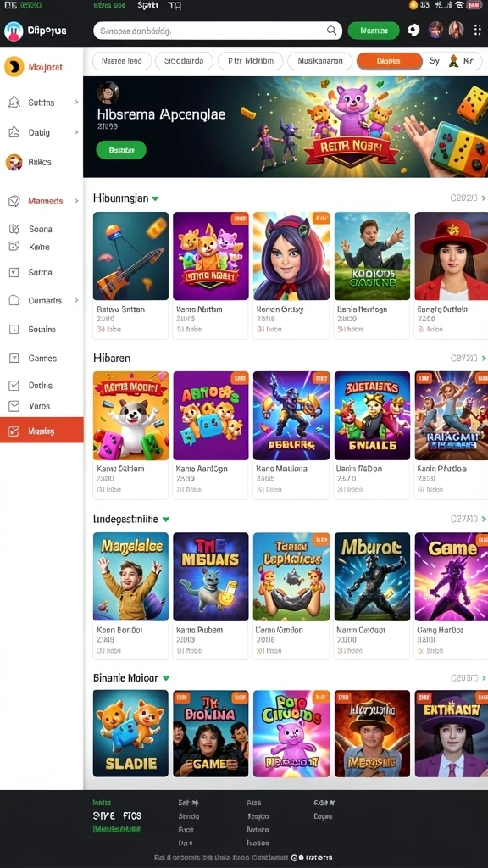
Task: Open the C2720 see-more link beside Hibaren
Action: (468, 359)
